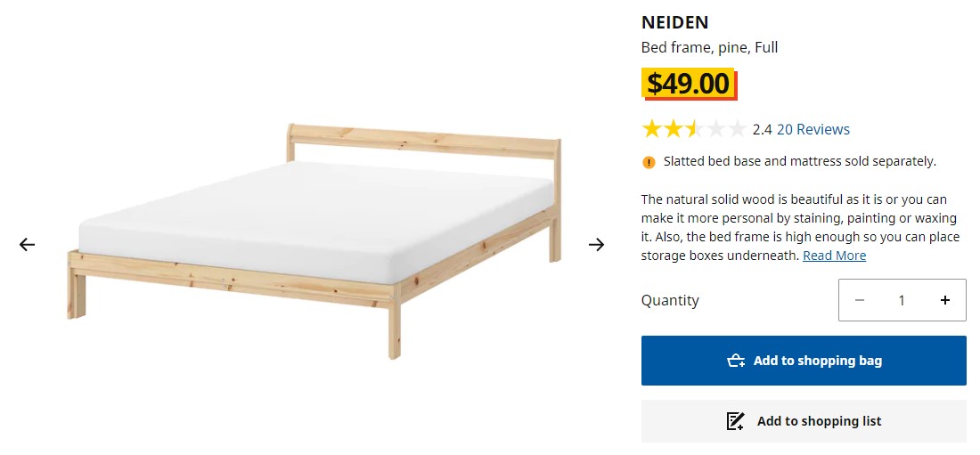Click the quantity number field
This screenshot has width=980, height=455.
pyautogui.click(x=902, y=300)
